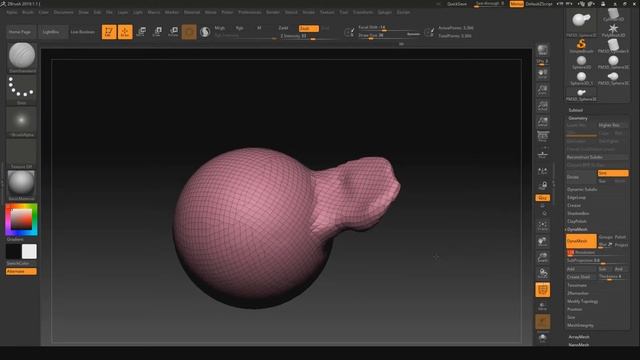Click the AAHalf icon
640x360 pixels.
tap(542, 122)
